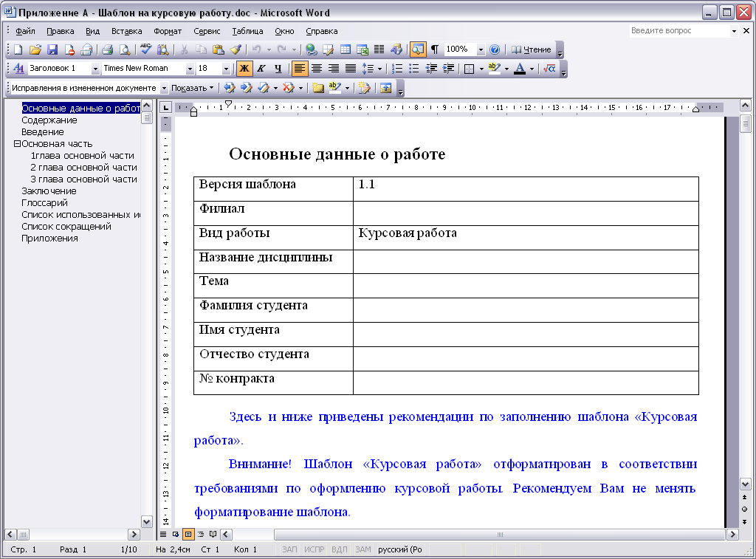Open the Таблица menu
Image resolution: width=756 pixels, height=559 pixels.
coord(247,31)
